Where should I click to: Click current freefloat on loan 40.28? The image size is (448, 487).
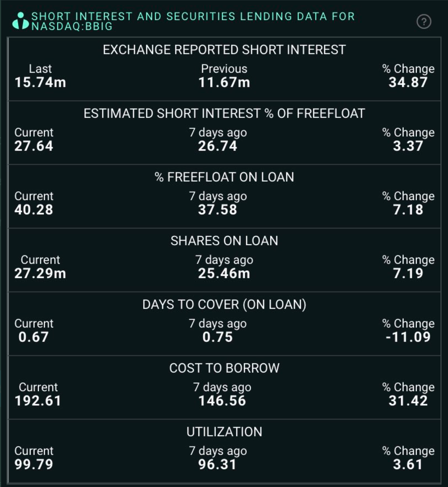(34, 209)
